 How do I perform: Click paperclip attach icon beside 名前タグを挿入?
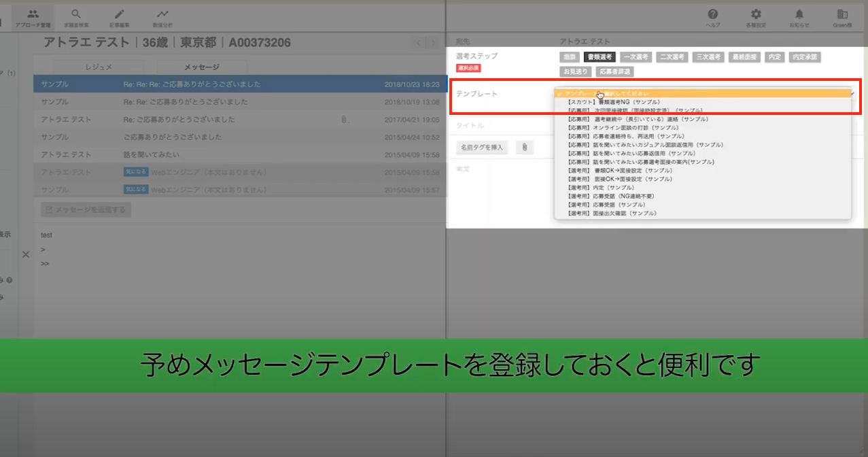tap(525, 147)
